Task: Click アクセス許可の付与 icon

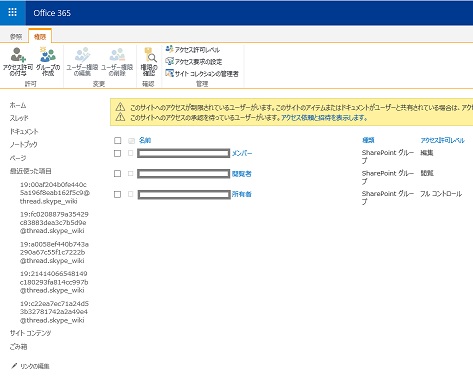Action: coord(18,55)
